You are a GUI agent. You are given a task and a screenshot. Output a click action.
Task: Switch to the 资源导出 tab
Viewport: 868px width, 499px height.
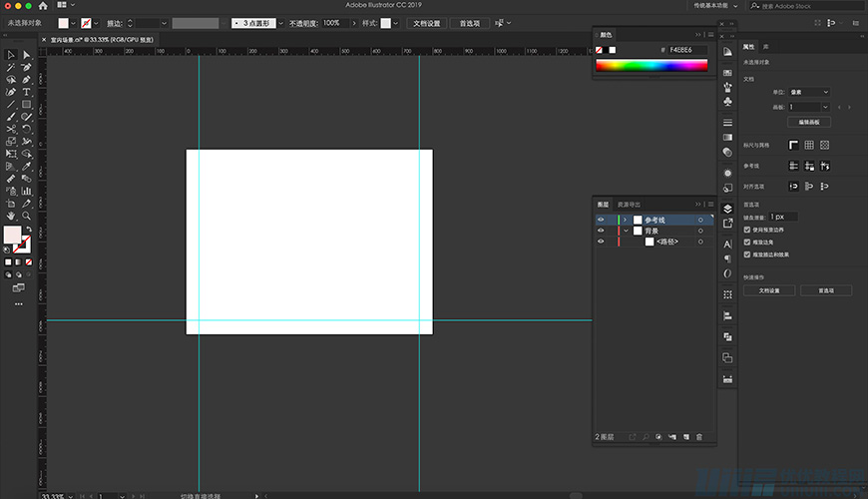tap(630, 204)
